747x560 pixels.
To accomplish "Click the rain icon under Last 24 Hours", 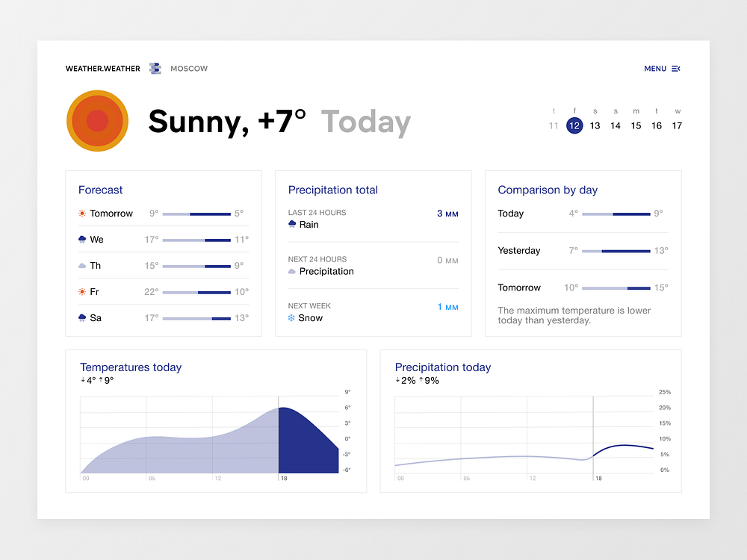I will [x=291, y=223].
